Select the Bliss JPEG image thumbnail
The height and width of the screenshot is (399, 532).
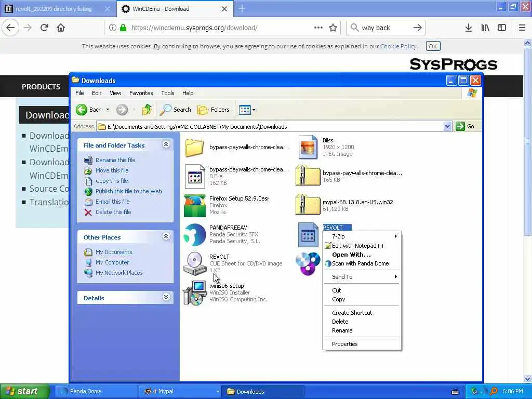point(308,147)
